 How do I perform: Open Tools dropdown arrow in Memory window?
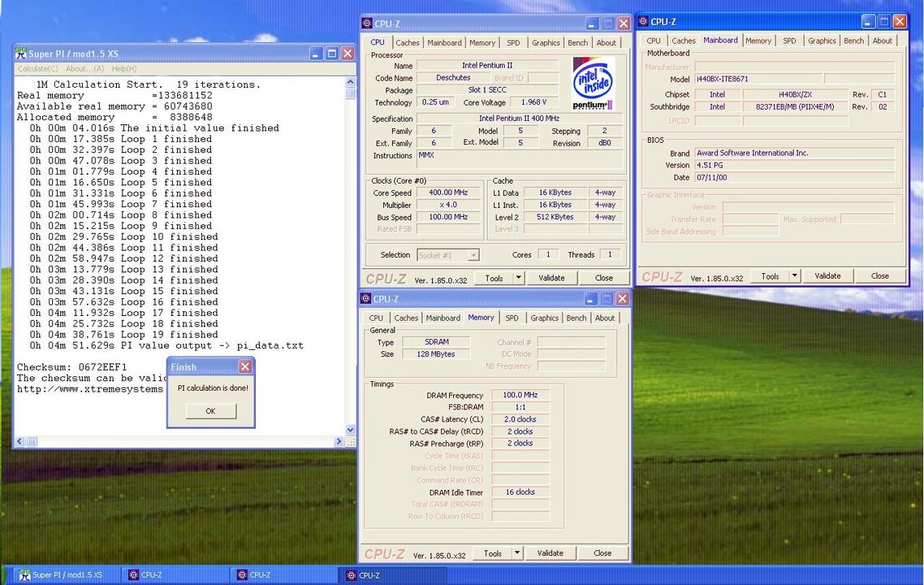(516, 553)
